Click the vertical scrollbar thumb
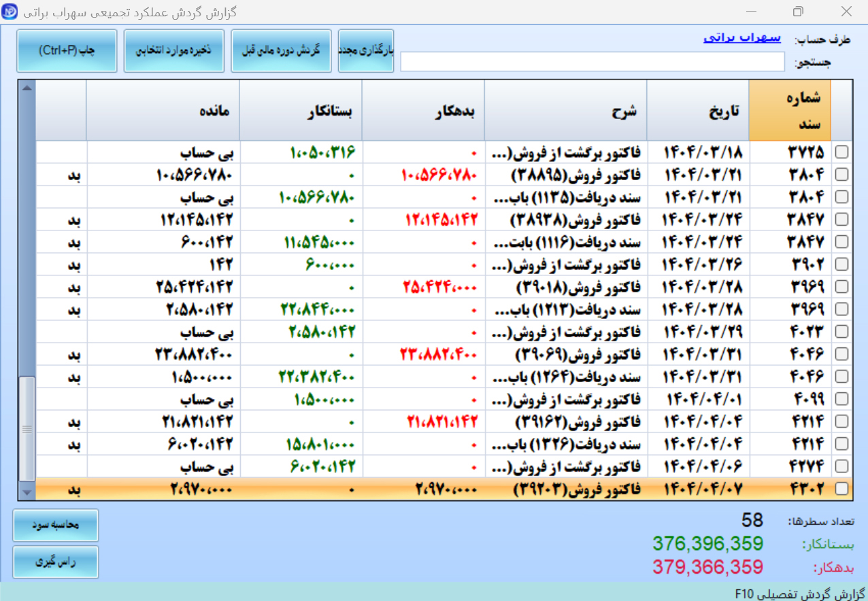868x601 pixels. point(27,428)
